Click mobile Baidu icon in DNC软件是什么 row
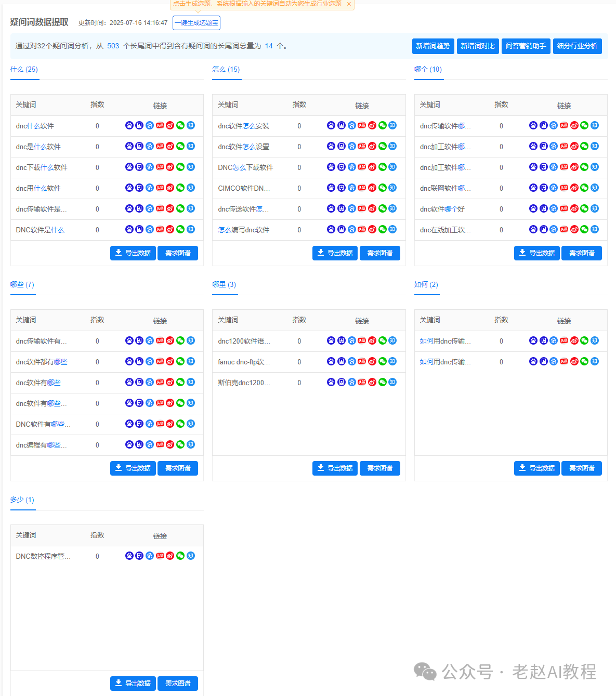 tap(139, 229)
